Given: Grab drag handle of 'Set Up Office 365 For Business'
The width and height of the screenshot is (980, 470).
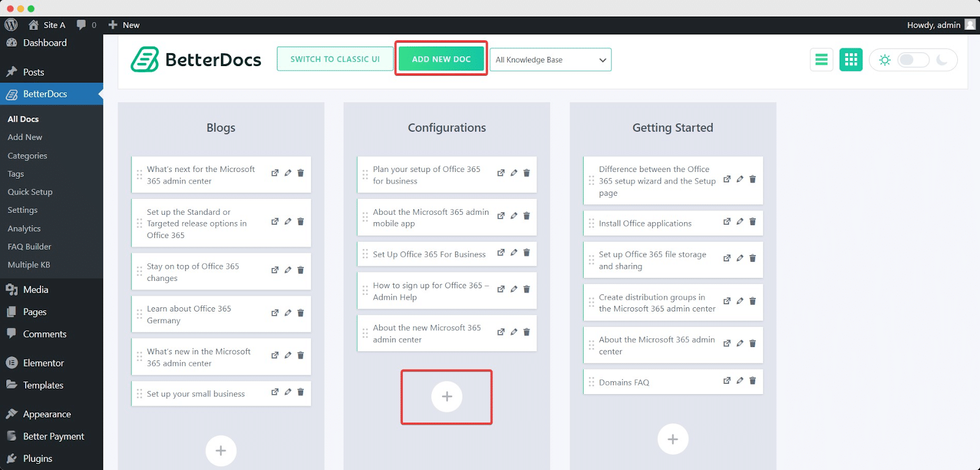Looking at the screenshot, I should [366, 254].
